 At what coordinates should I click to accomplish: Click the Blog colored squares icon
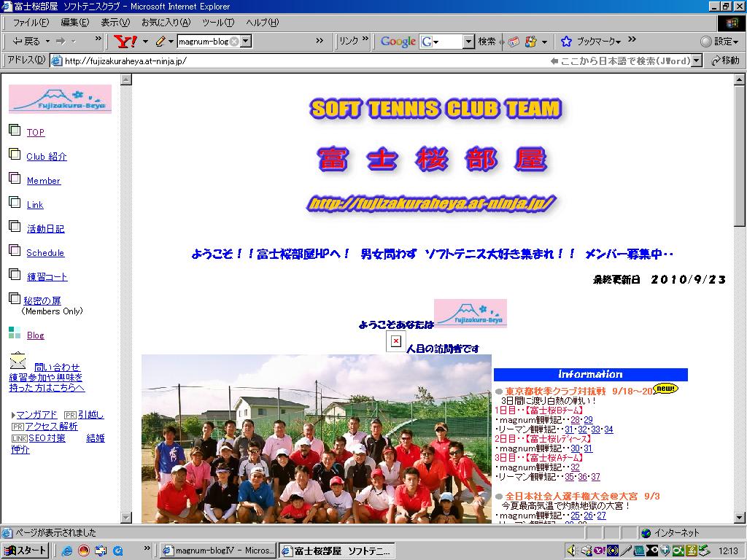tap(15, 332)
